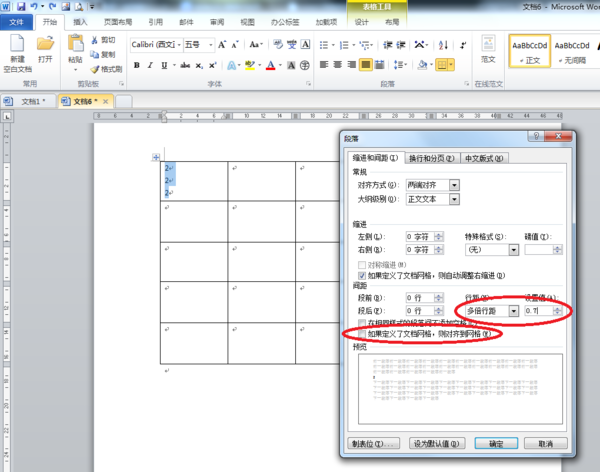Click the Tabs button in dialog
Viewport: 600px width, 472px height.
(373, 444)
